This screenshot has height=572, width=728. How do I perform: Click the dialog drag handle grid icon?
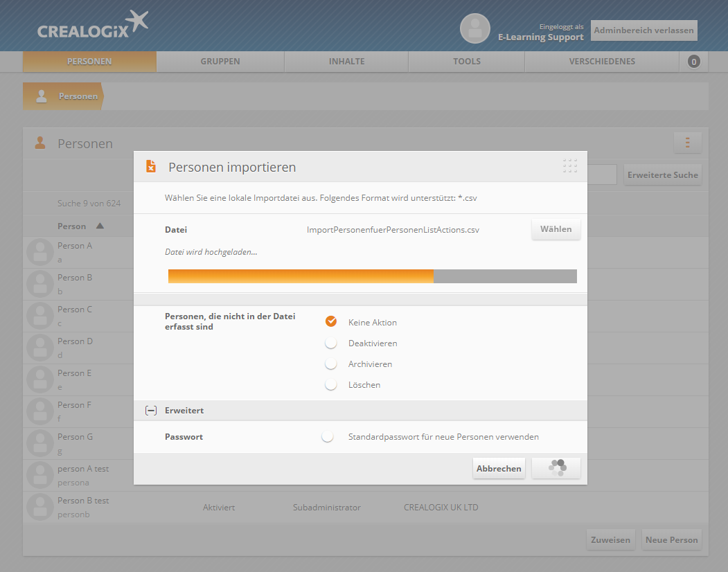(x=569, y=166)
